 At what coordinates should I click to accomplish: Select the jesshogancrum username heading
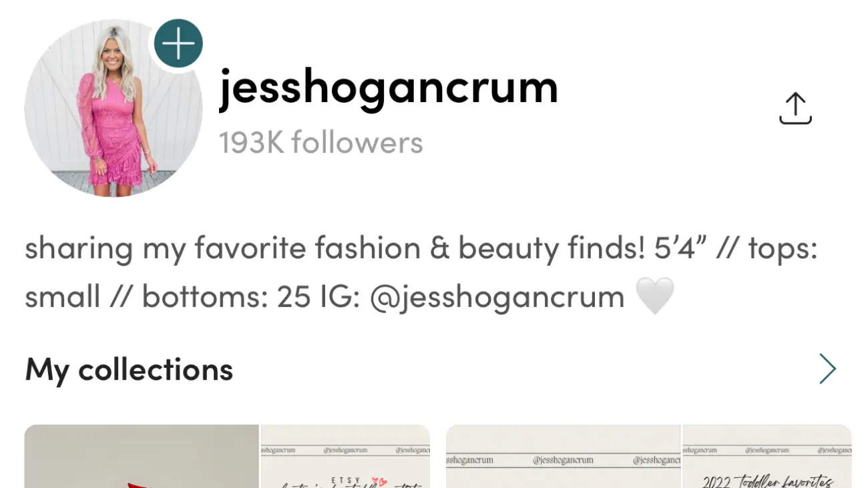[x=388, y=87]
